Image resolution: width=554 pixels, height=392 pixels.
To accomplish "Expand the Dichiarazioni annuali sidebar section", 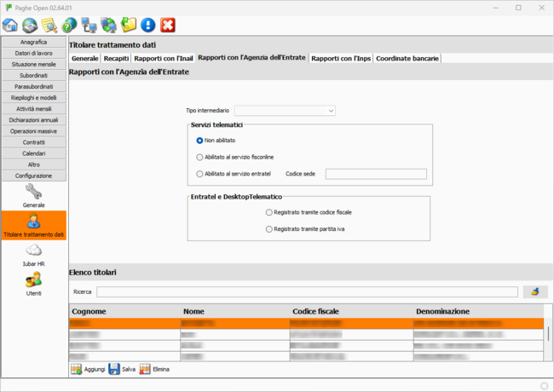I will (34, 120).
